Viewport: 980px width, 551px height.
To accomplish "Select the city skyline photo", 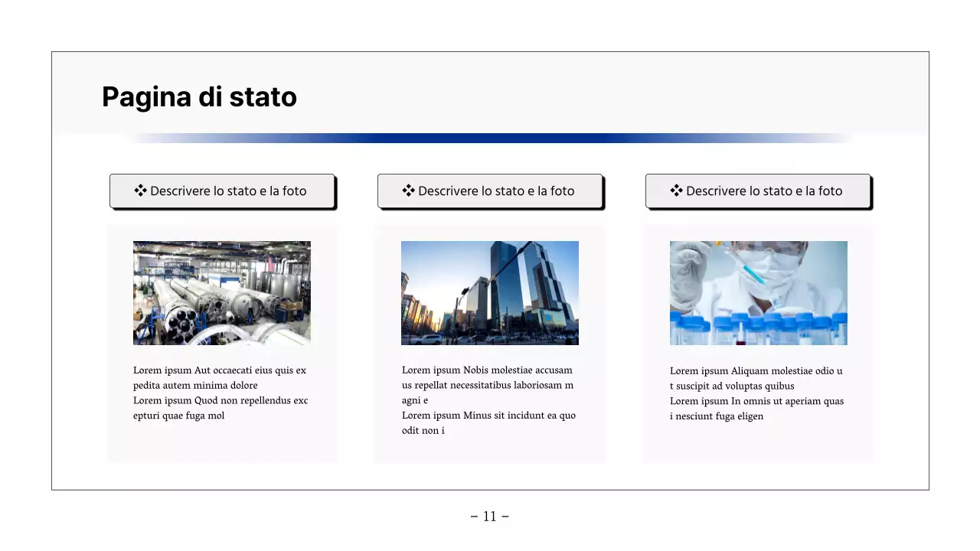I will (x=489, y=293).
